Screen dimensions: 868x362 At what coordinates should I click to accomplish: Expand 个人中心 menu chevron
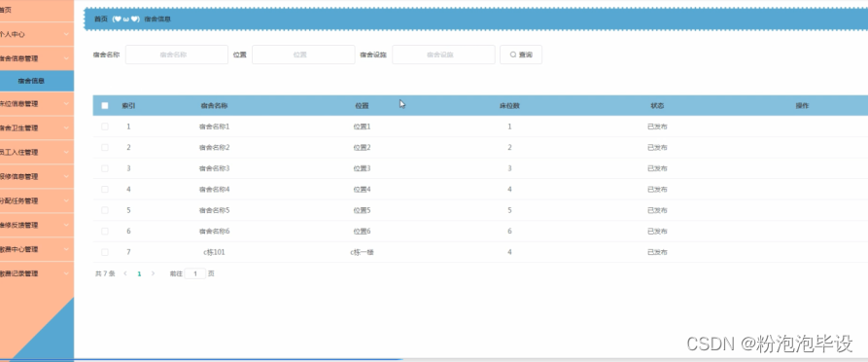pyautogui.click(x=66, y=34)
